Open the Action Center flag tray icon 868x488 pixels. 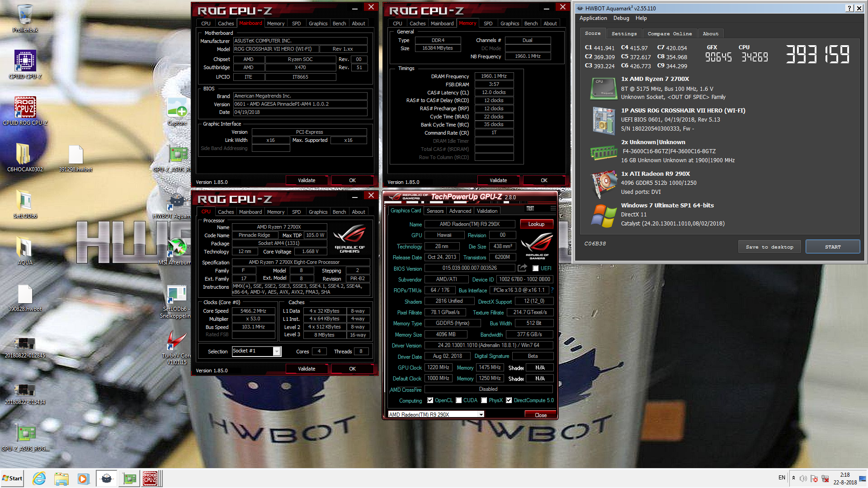(x=814, y=479)
